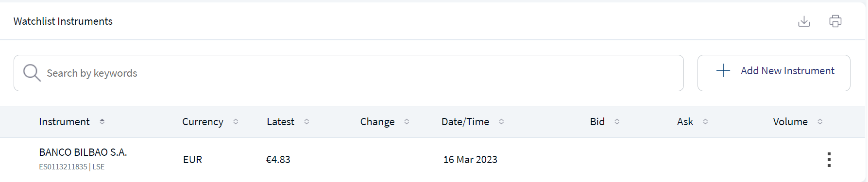Sort by Volume column arrow
The height and width of the screenshot is (182, 868).
[x=820, y=122]
